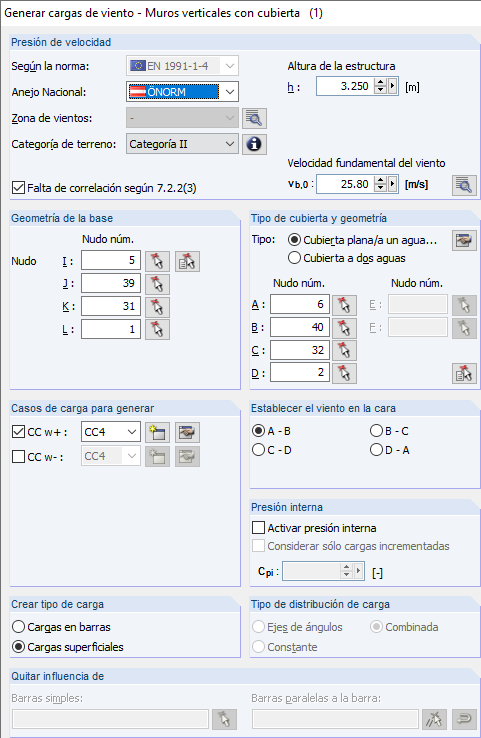The width and height of the screenshot is (481, 738).
Task: Open CC w+ load case CC4 dropdown
Action: point(111,432)
